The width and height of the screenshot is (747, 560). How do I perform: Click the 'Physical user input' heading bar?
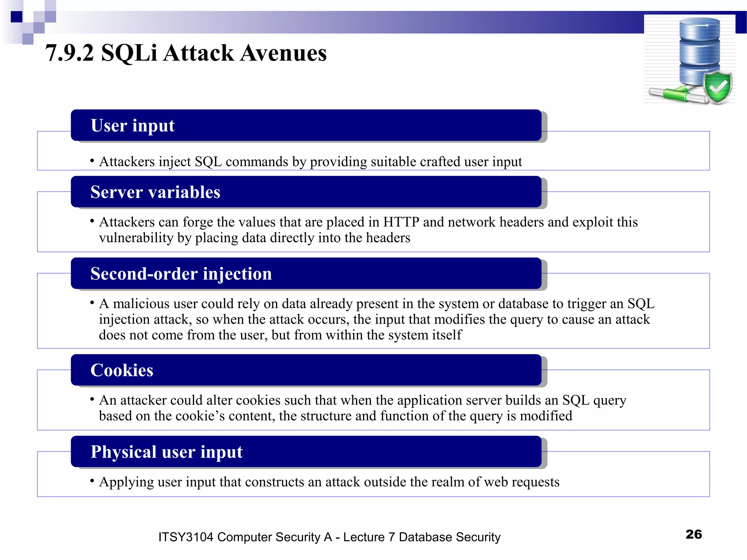pos(306,452)
